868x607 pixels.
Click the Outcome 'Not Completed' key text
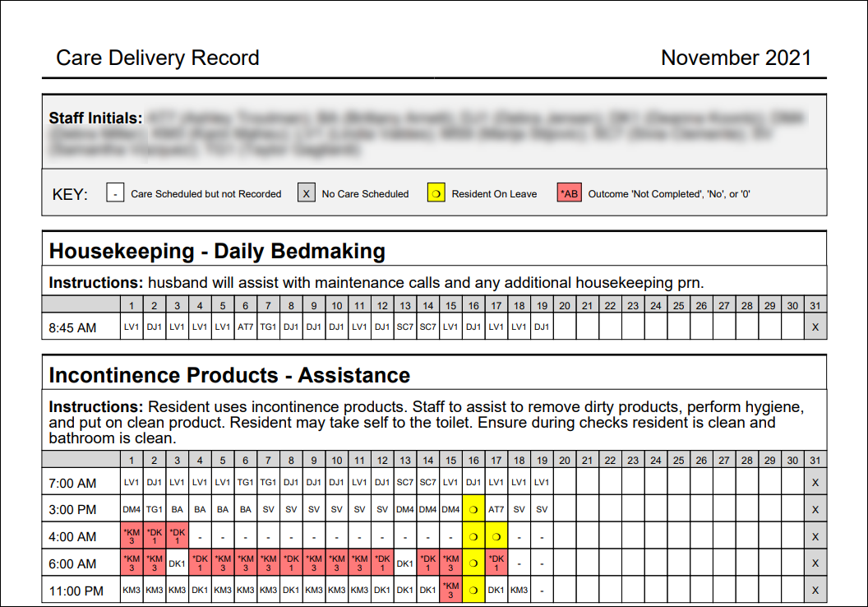[x=669, y=194]
